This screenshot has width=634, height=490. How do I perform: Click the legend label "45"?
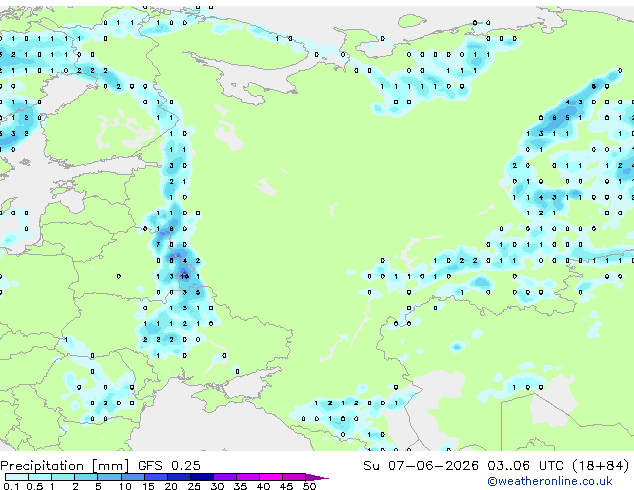coord(286,486)
